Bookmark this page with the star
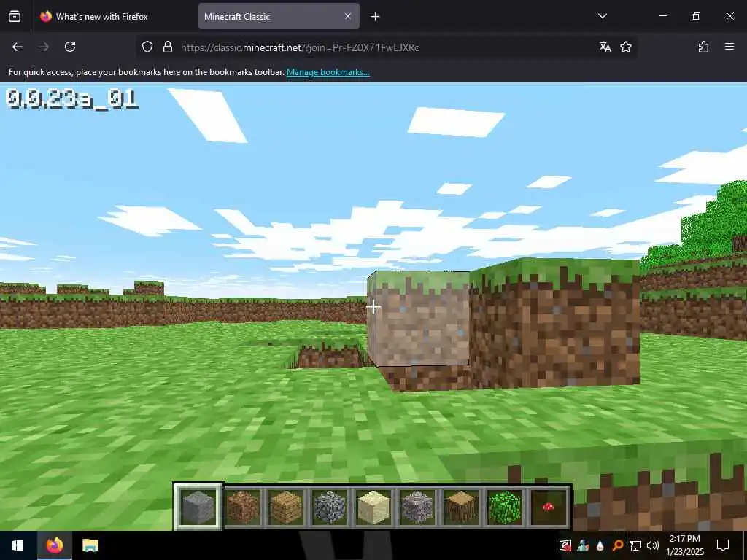Screen dimensions: 747x560 click(x=626, y=47)
